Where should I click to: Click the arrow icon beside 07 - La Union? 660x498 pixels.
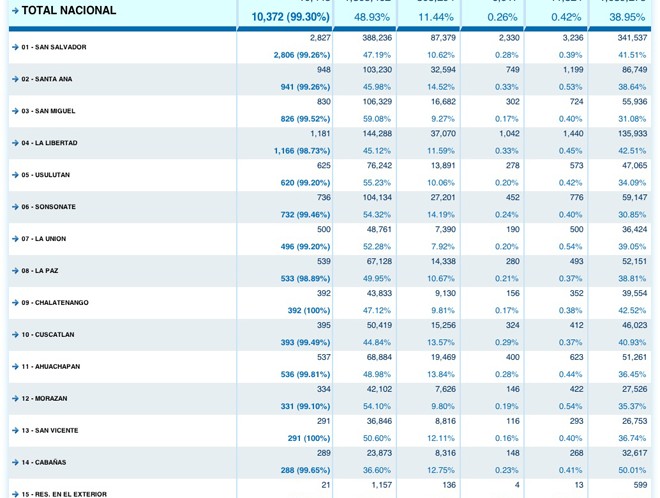pyautogui.click(x=15, y=239)
